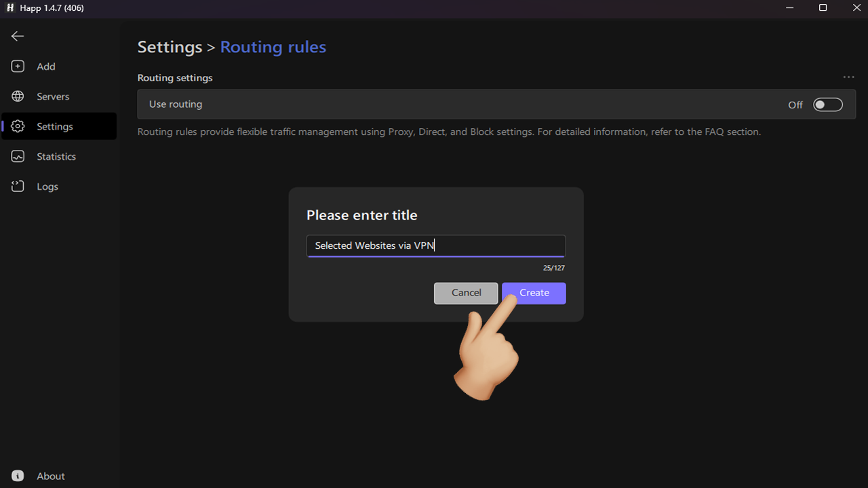The height and width of the screenshot is (488, 868).
Task: Click the back arrow above the sidebar
Action: tap(17, 36)
